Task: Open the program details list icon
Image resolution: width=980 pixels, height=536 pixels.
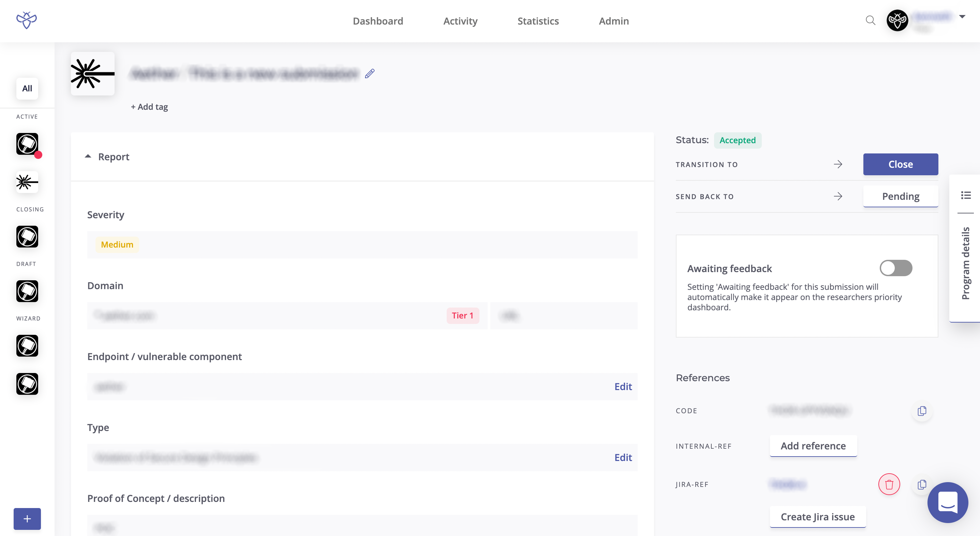Action: pos(966,195)
